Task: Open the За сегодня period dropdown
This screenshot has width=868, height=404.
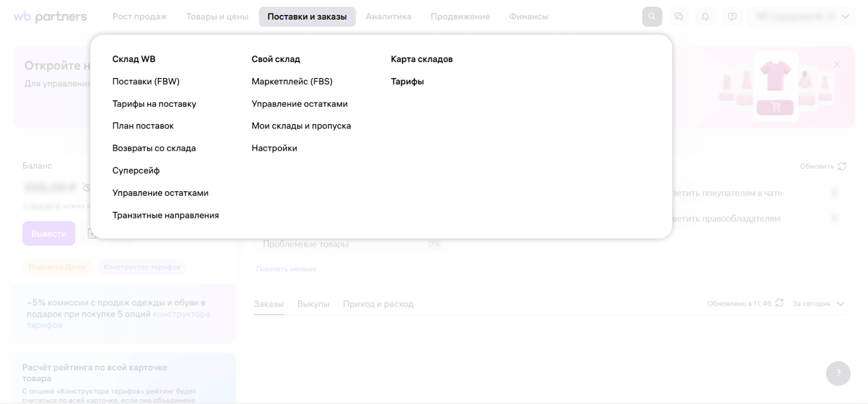Action: click(x=819, y=304)
